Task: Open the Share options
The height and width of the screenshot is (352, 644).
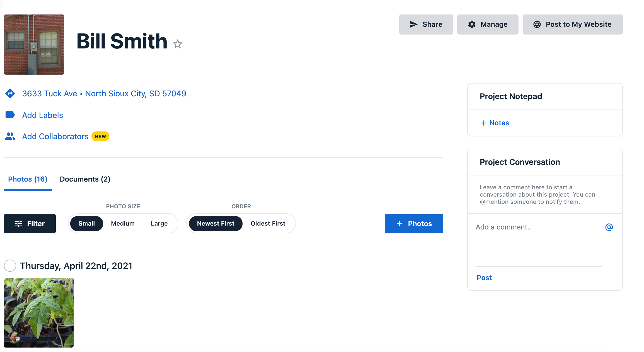Action: tap(426, 25)
